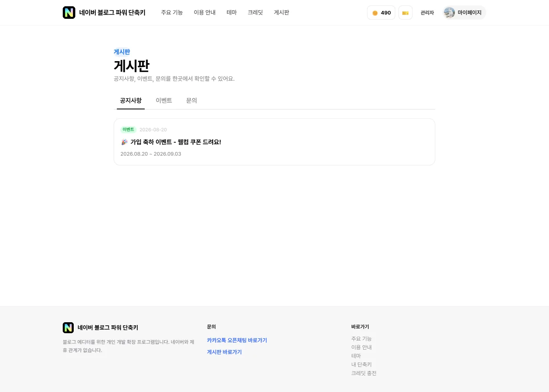
Task: Open 크레딧 in the top navigation
Action: click(255, 13)
